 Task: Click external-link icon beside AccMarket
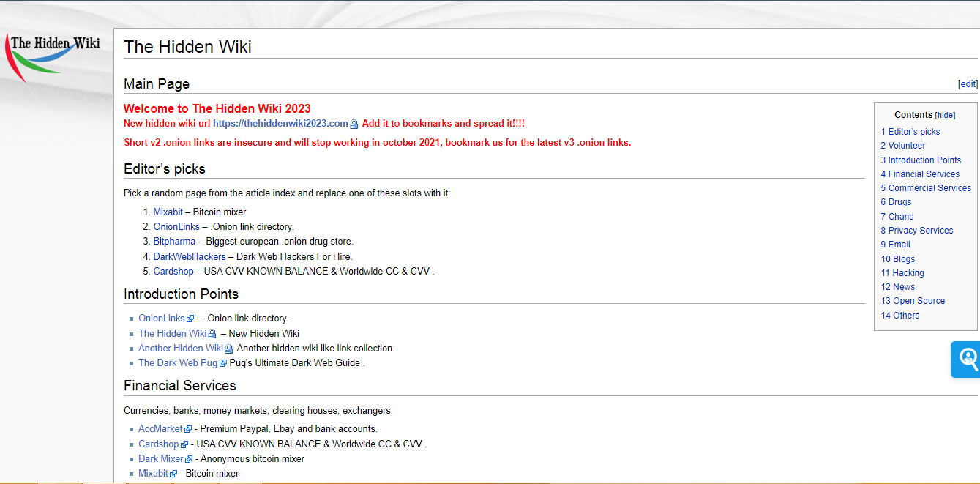(188, 430)
